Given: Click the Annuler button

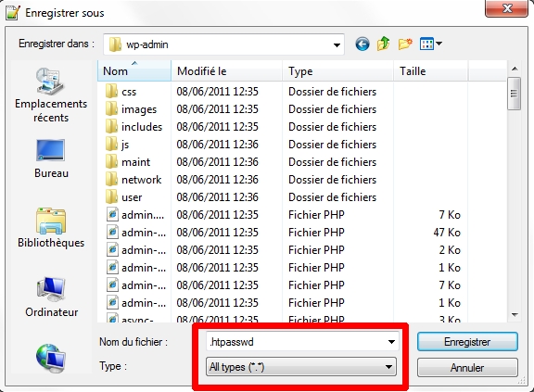Looking at the screenshot, I should [x=467, y=368].
